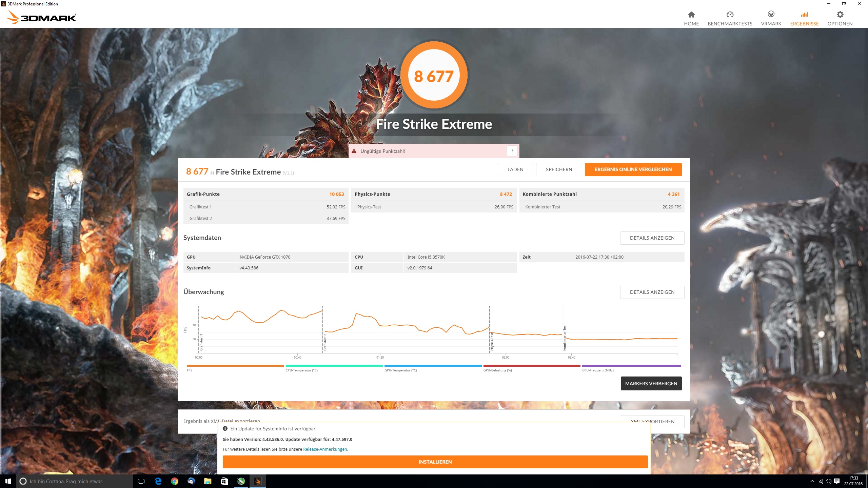Click the question mark help icon

coord(512,151)
